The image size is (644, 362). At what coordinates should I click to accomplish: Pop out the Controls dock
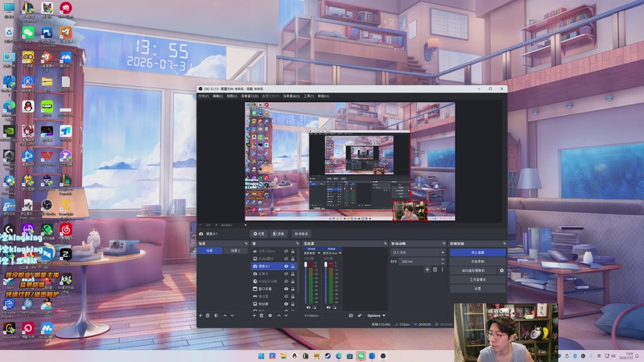505,244
